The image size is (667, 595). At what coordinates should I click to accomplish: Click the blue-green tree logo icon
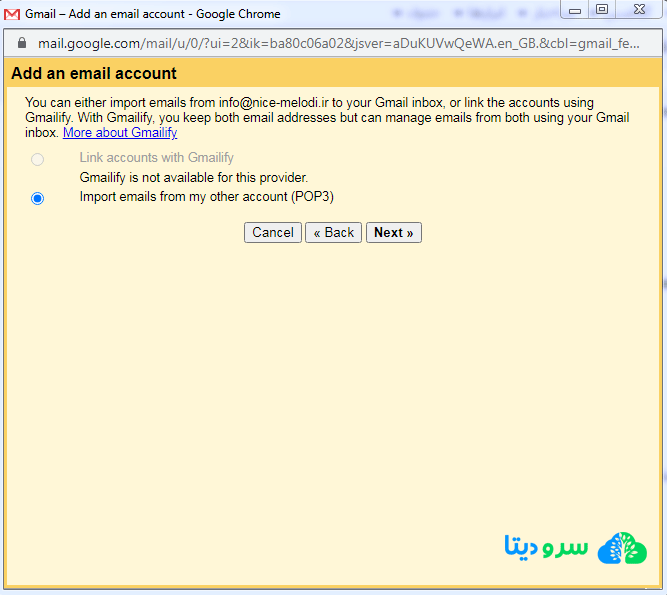pos(622,548)
